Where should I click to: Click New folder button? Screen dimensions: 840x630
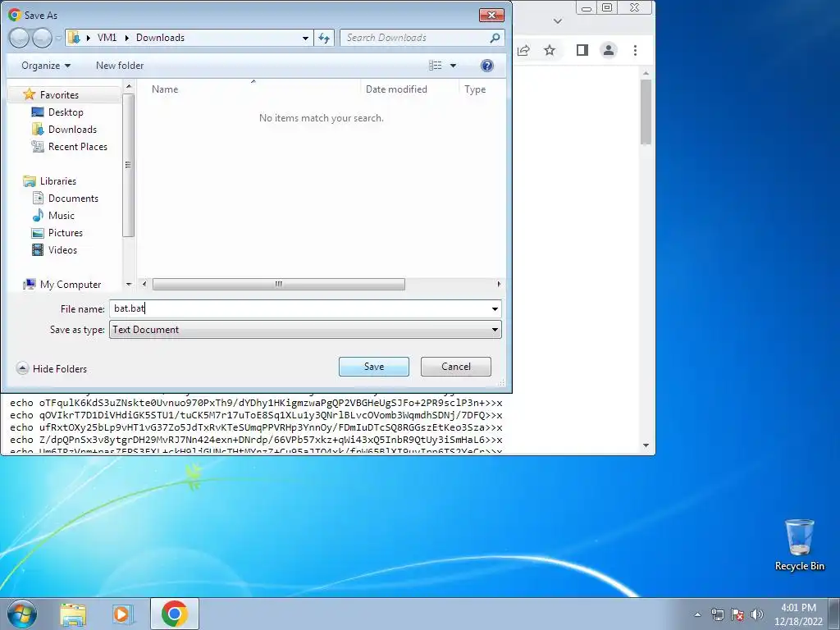120,66
